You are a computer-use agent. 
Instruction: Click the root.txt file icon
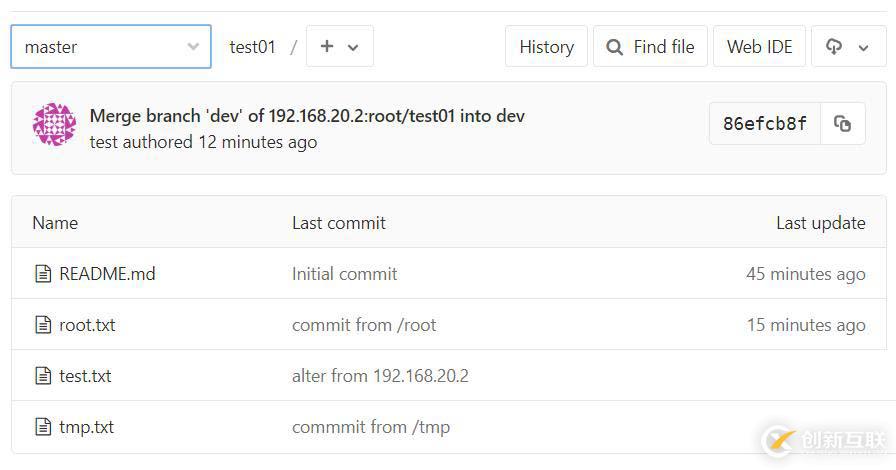pyautogui.click(x=43, y=325)
